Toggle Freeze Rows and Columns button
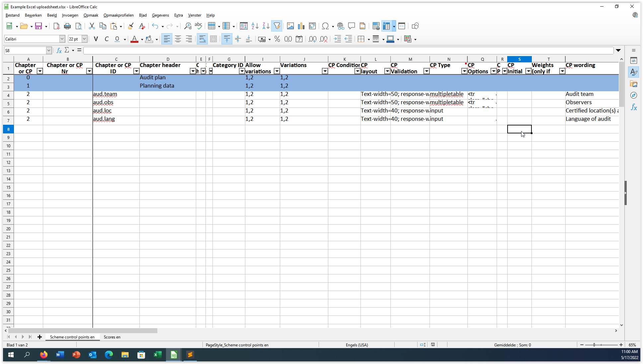 [x=386, y=26]
